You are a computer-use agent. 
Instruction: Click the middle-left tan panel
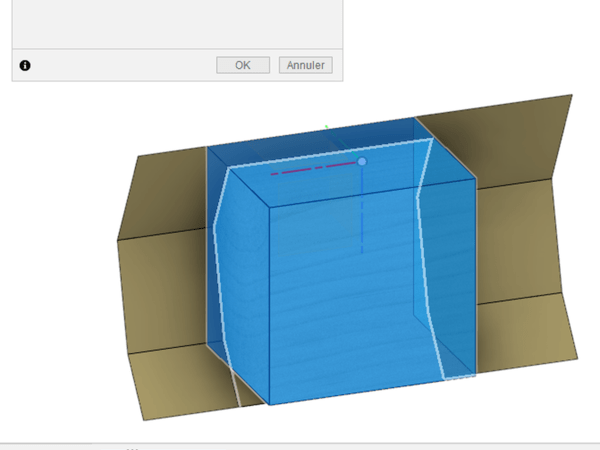(x=160, y=290)
